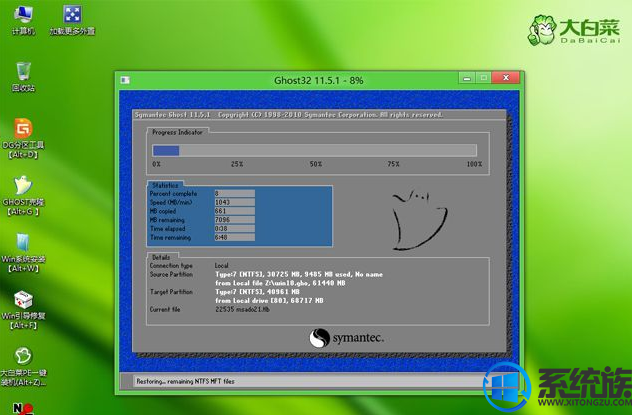Launch the DG partition tool shortcut
The width and height of the screenshot is (632, 415).
[x=23, y=139]
